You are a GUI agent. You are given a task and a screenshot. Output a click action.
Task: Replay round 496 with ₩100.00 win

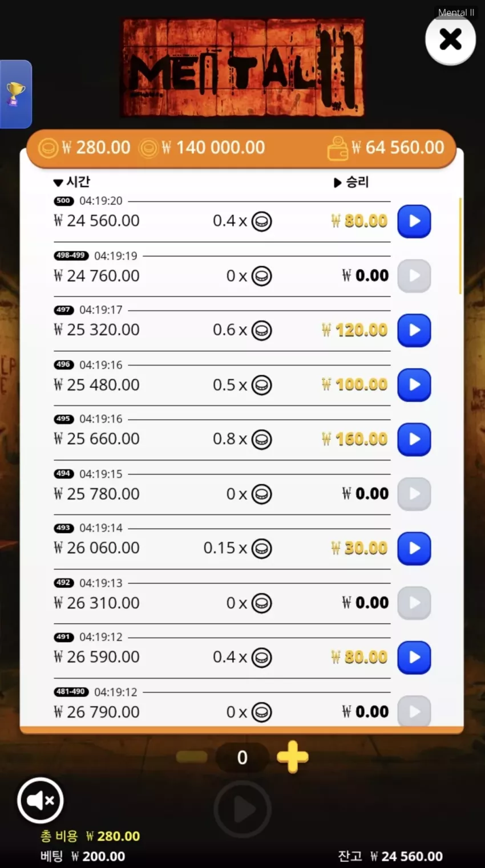414,385
